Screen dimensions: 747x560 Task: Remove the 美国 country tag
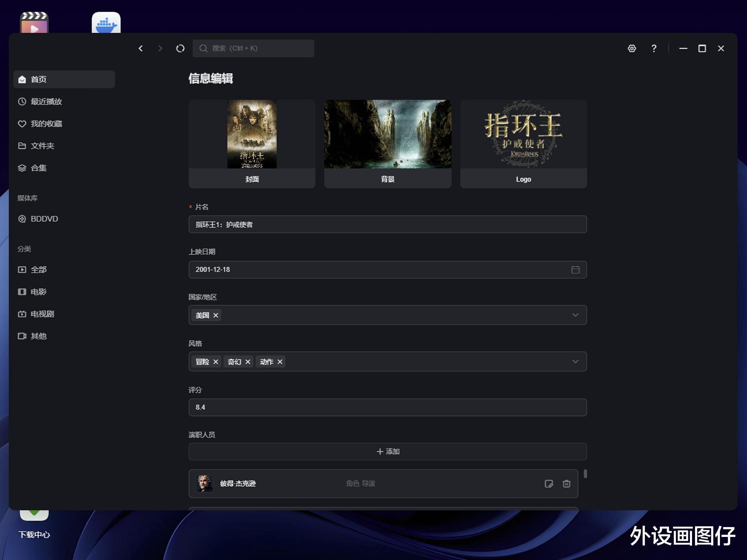pos(216,315)
